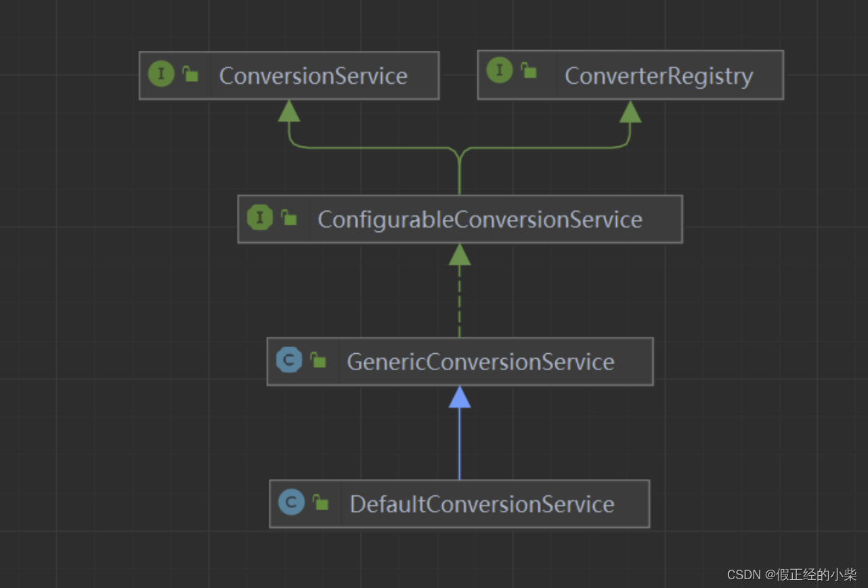The image size is (868, 588).
Task: Click the dashed implements arrow above GenericConversionService
Action: click(460, 290)
